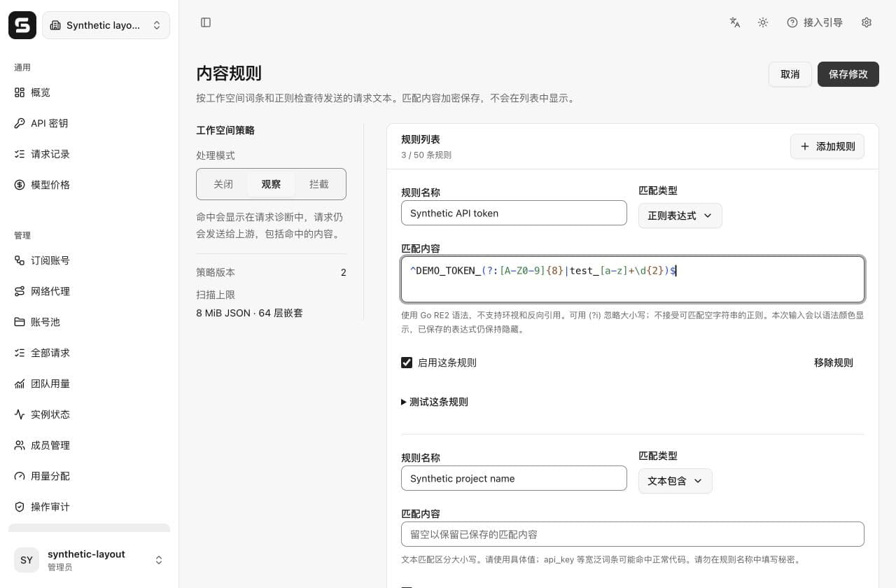896x588 pixels.
Task: Open the language translation icon
Action: pos(735,22)
